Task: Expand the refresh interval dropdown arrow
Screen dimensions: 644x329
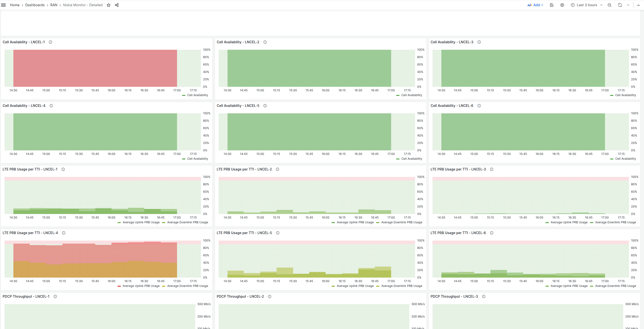Action: [628, 5]
